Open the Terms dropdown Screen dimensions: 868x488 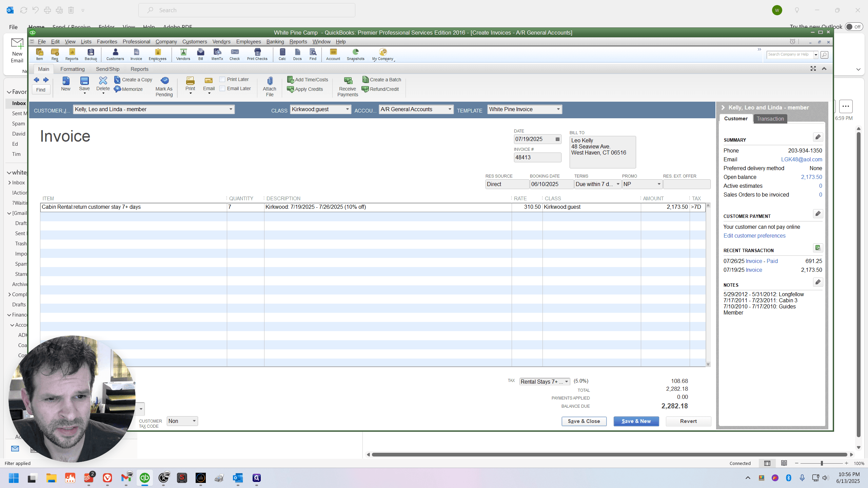[618, 184]
